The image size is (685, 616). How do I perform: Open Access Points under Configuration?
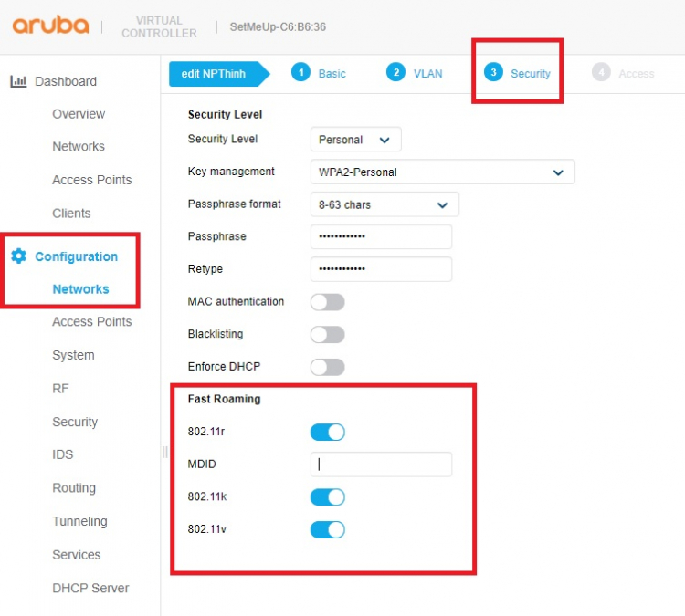[x=91, y=322]
